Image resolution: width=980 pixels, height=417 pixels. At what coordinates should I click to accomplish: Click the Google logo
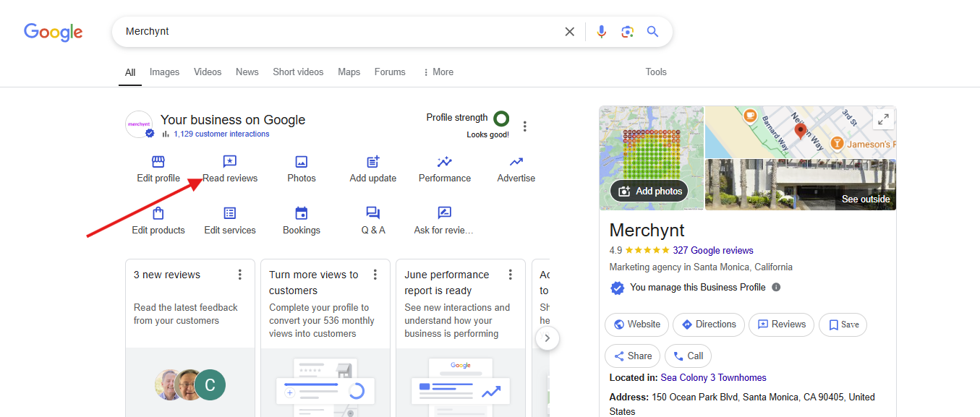(53, 32)
